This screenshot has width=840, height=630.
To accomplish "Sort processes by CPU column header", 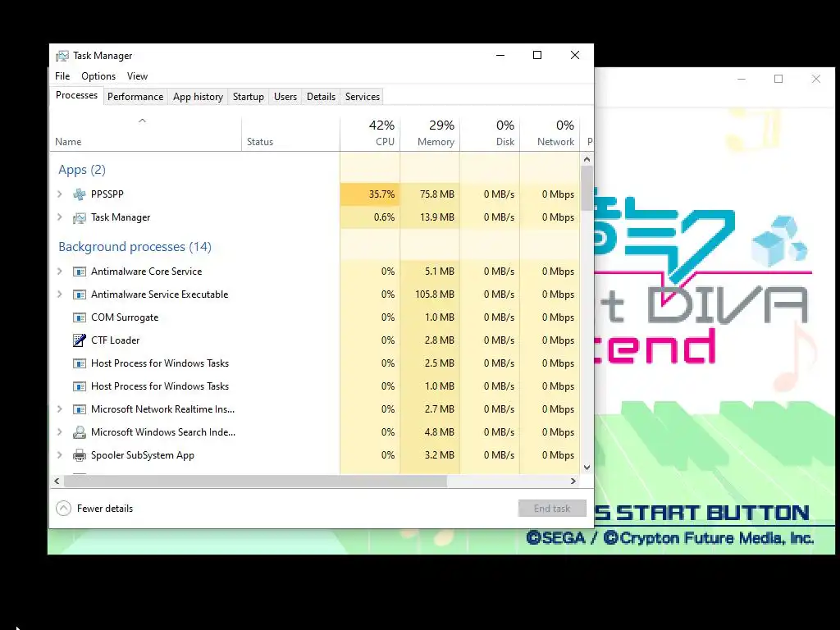I will tap(370, 134).
